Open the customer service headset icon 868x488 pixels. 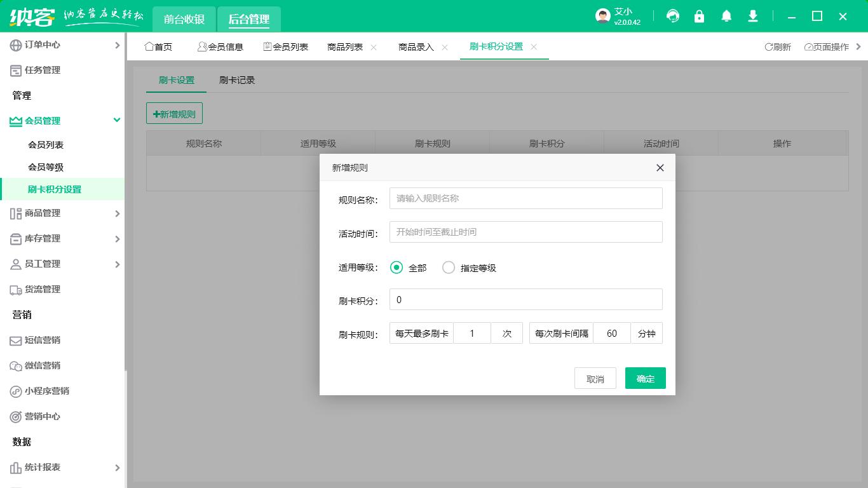tap(672, 17)
